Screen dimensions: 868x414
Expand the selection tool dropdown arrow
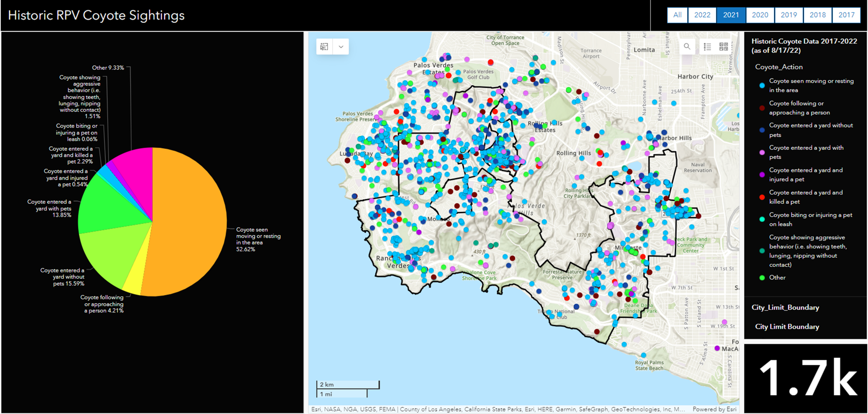(x=341, y=46)
